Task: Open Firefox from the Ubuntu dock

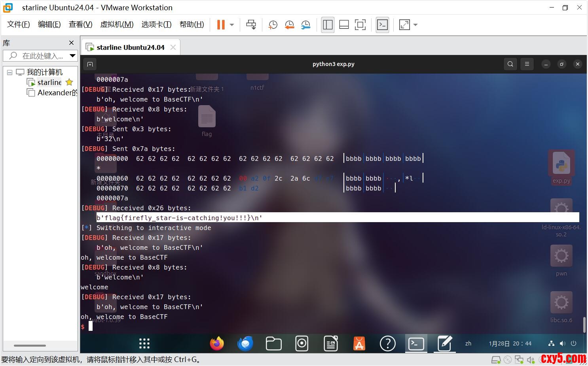Action: (x=217, y=343)
